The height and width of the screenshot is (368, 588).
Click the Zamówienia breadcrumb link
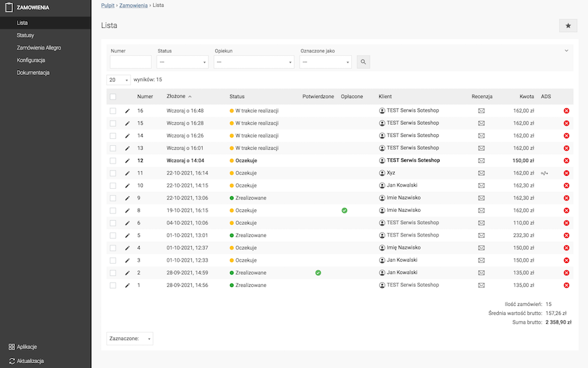coord(133,5)
